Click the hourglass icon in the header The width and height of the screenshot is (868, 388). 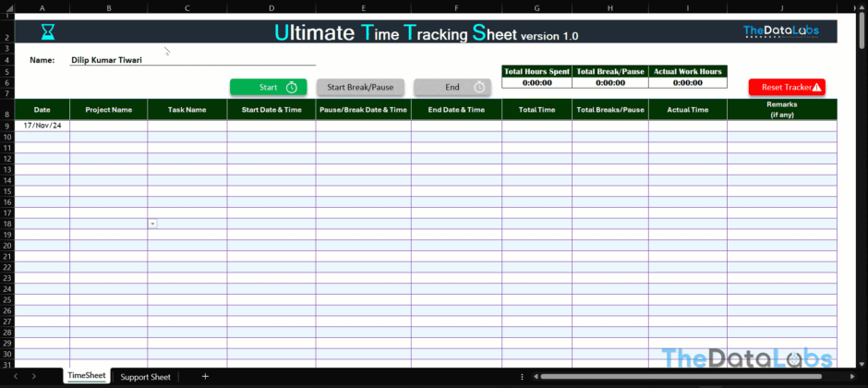[48, 32]
